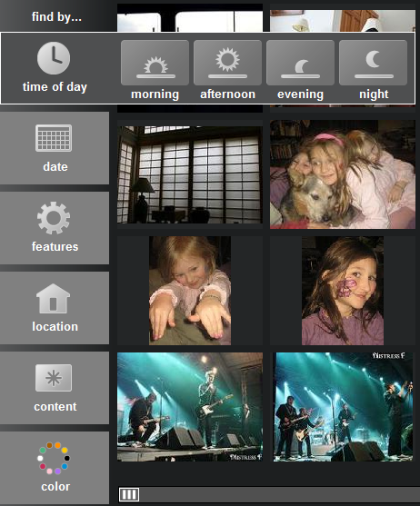Click the 'night' label text
420x506 pixels.
click(x=374, y=94)
